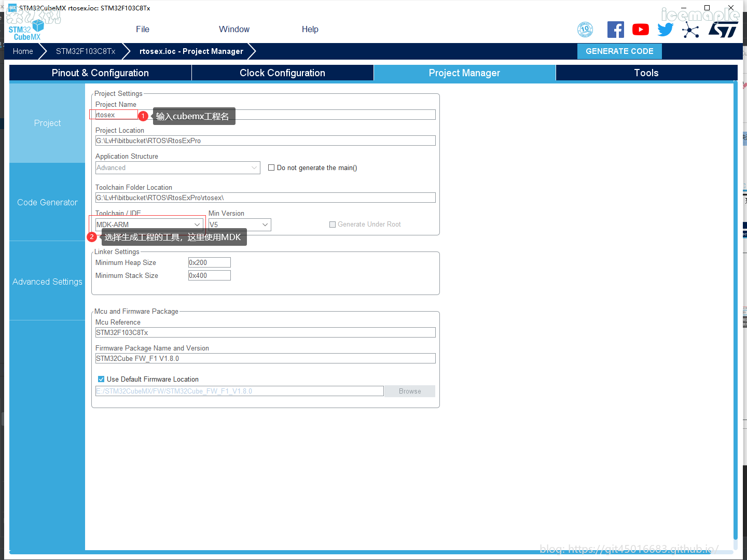The image size is (747, 560).
Task: Open the ST community network icon
Action: pyautogui.click(x=690, y=30)
